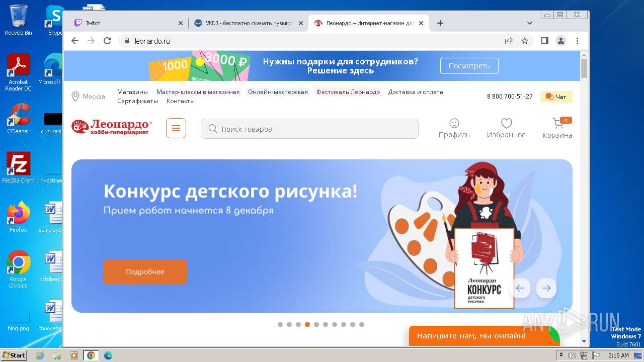Viewport: 644px width, 362px height.
Task: Select the Леонардо tab
Action: [369, 23]
